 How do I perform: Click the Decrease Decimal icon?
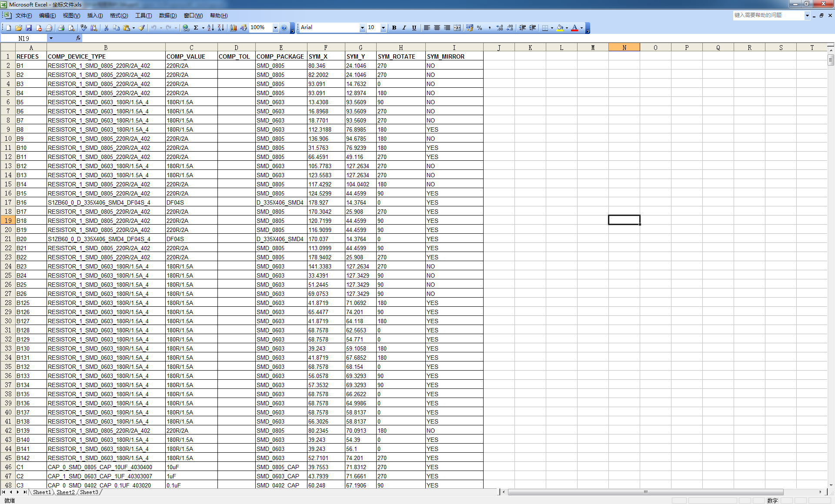510,28
